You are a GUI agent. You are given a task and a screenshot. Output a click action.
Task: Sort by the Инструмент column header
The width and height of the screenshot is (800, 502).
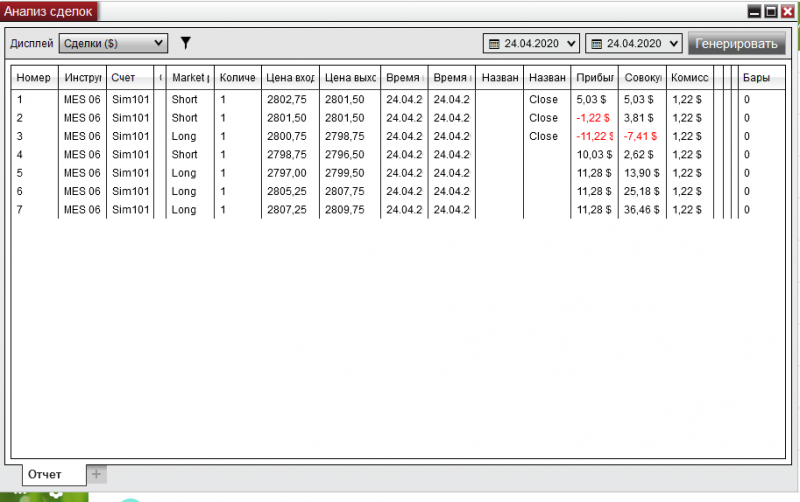click(83, 78)
